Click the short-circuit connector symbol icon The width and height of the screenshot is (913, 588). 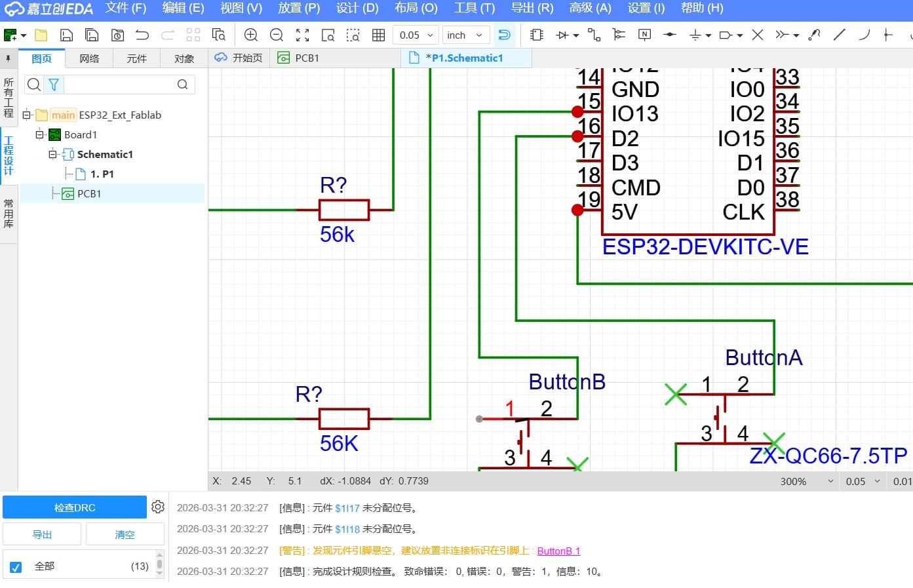pos(782,35)
